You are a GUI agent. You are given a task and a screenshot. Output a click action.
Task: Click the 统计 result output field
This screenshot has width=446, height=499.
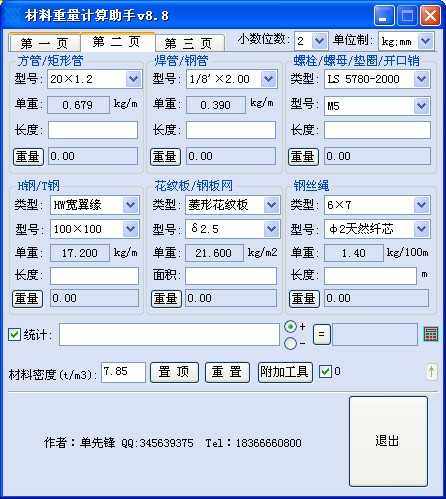[375, 334]
